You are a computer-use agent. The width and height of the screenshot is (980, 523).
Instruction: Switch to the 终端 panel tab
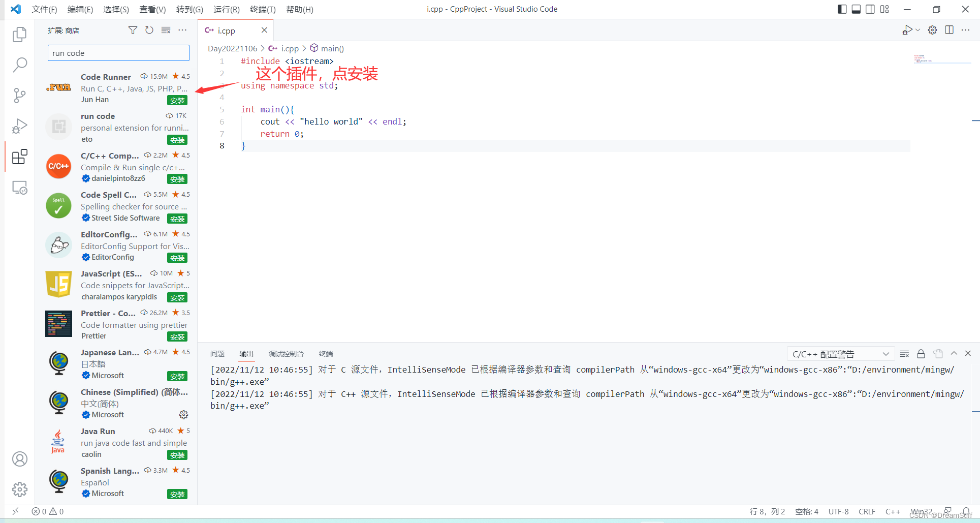[326, 354]
